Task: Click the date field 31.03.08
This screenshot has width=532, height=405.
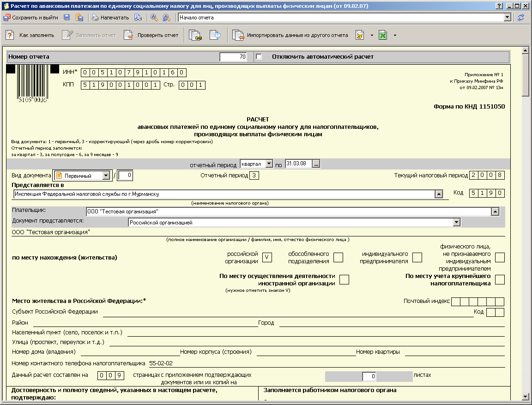Action: coord(299,164)
